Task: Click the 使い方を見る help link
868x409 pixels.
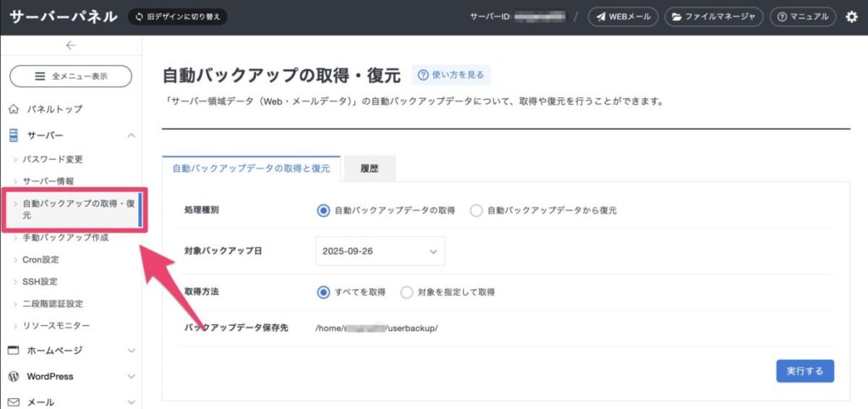Action: click(x=451, y=75)
